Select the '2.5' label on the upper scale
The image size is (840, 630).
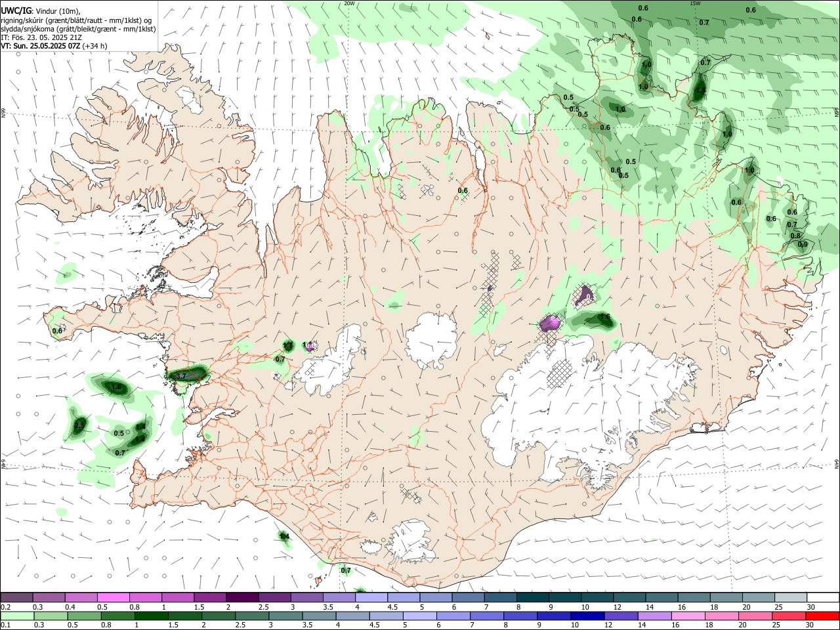pos(263,607)
